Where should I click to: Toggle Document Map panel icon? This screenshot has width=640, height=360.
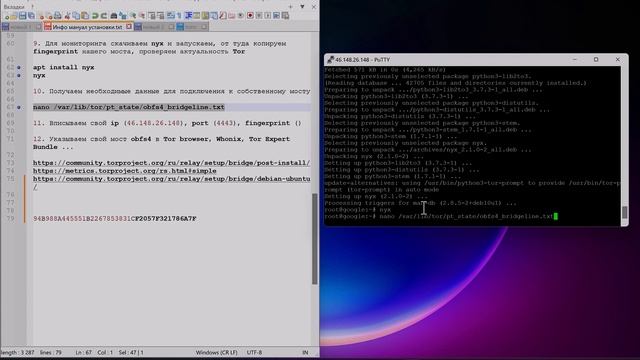(205, 16)
